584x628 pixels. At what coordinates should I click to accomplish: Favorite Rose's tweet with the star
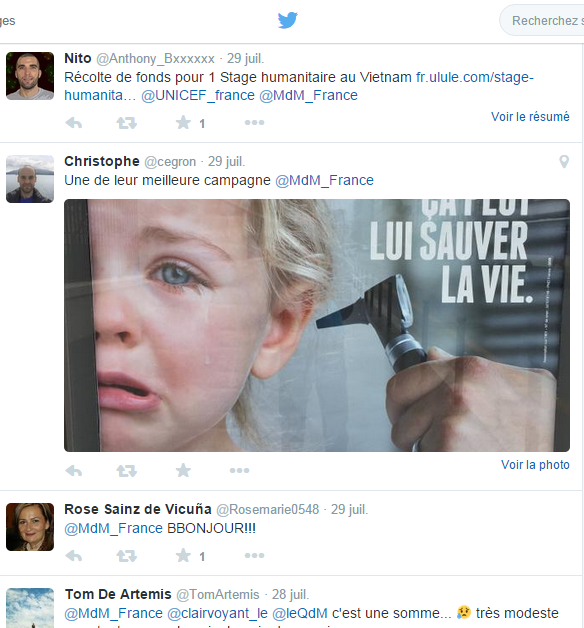183,556
